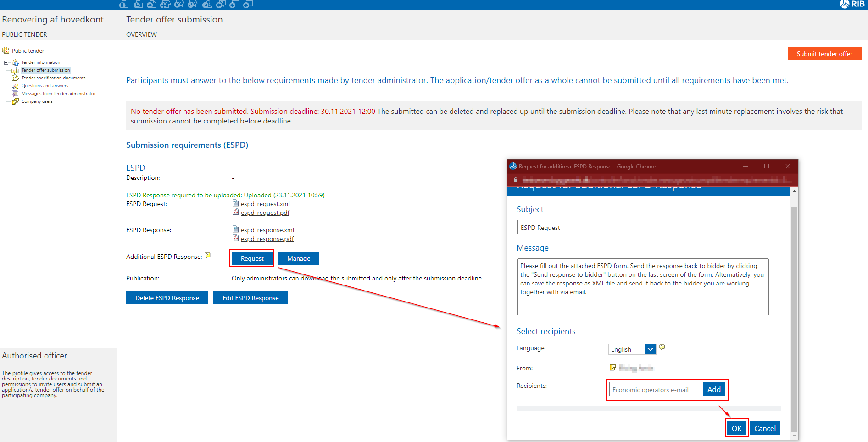Expand the Tender information tree node
Screen dimensions: 868x442
click(6, 62)
